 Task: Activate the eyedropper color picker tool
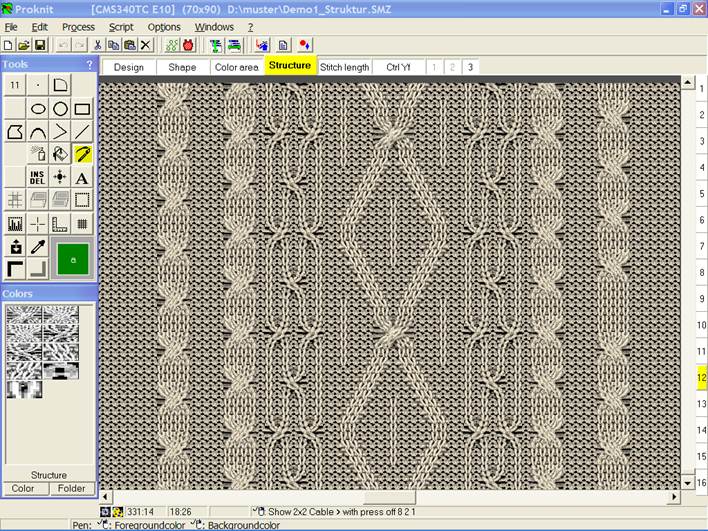38,246
